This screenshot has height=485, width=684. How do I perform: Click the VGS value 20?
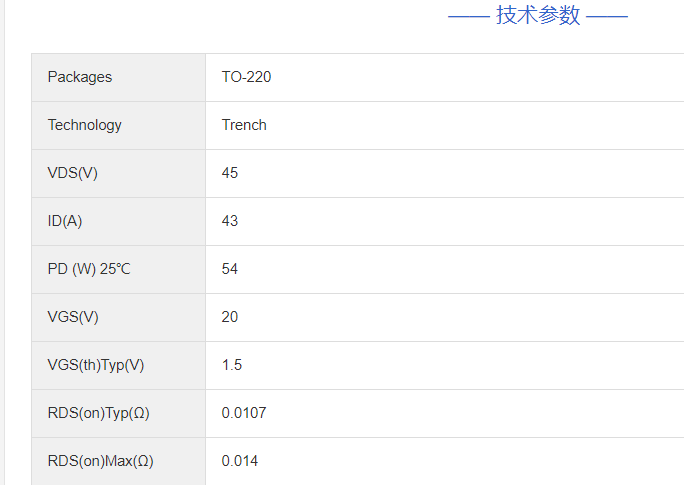pos(230,317)
